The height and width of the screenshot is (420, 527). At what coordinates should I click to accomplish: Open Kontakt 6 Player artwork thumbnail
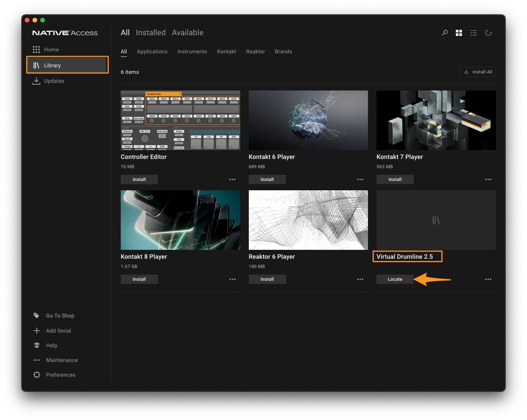pos(308,120)
